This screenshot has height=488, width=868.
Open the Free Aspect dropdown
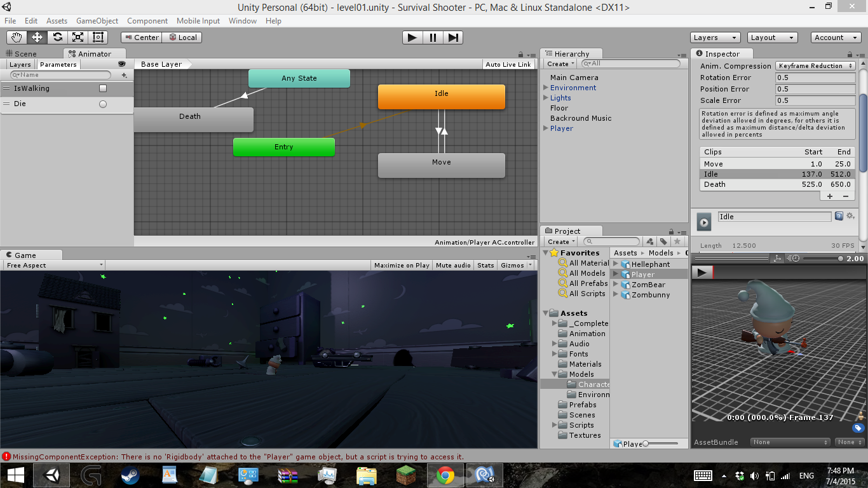54,266
